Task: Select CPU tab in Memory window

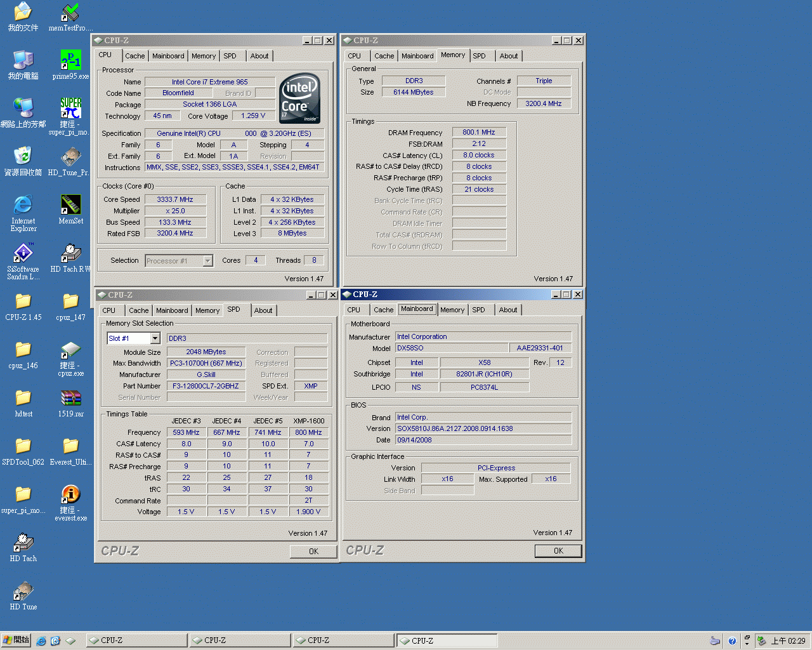Action: (x=355, y=56)
